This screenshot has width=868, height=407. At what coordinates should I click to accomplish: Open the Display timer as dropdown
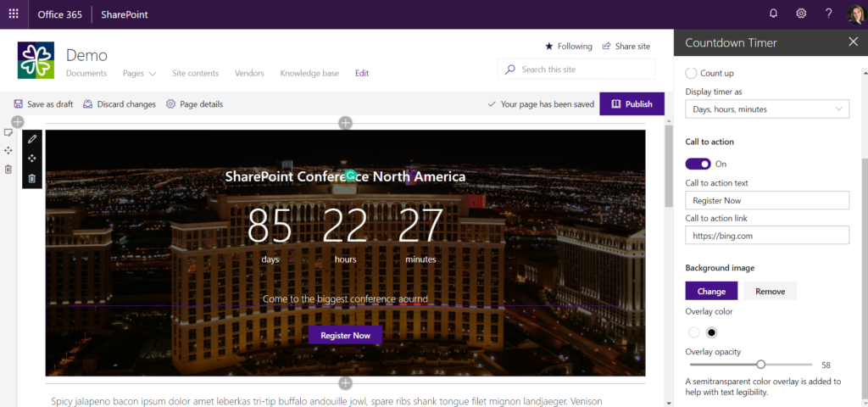(x=767, y=109)
